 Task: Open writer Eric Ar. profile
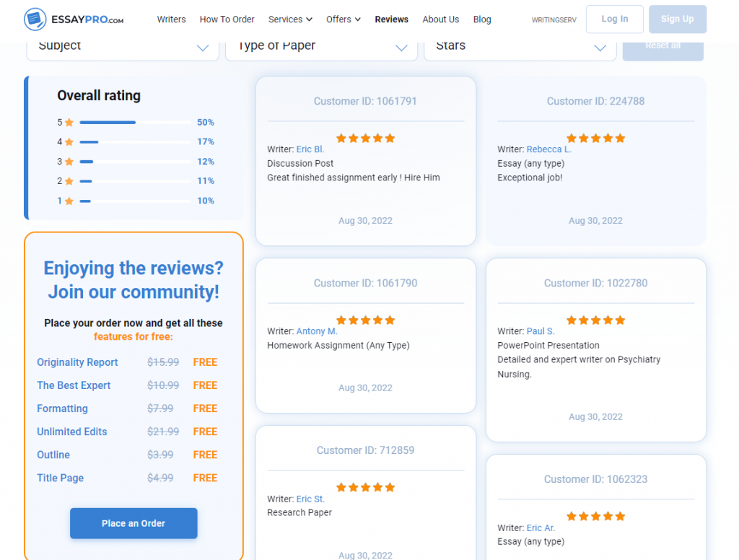[541, 528]
